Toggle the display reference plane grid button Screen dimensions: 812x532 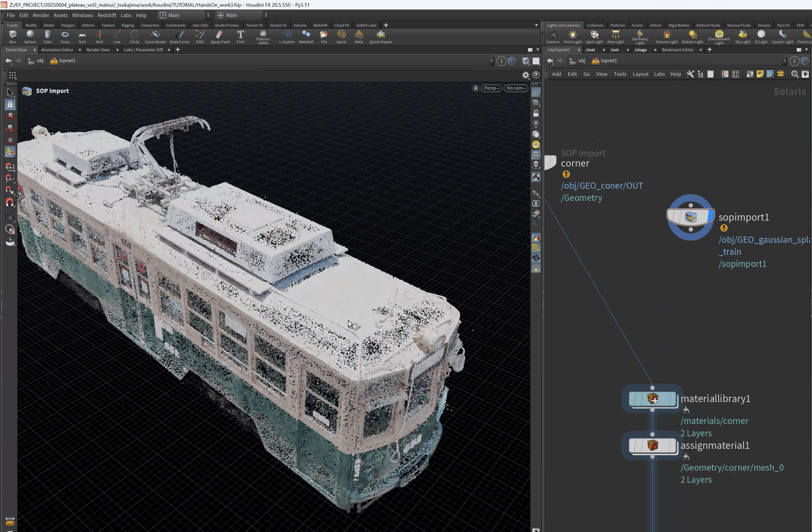click(x=536, y=92)
